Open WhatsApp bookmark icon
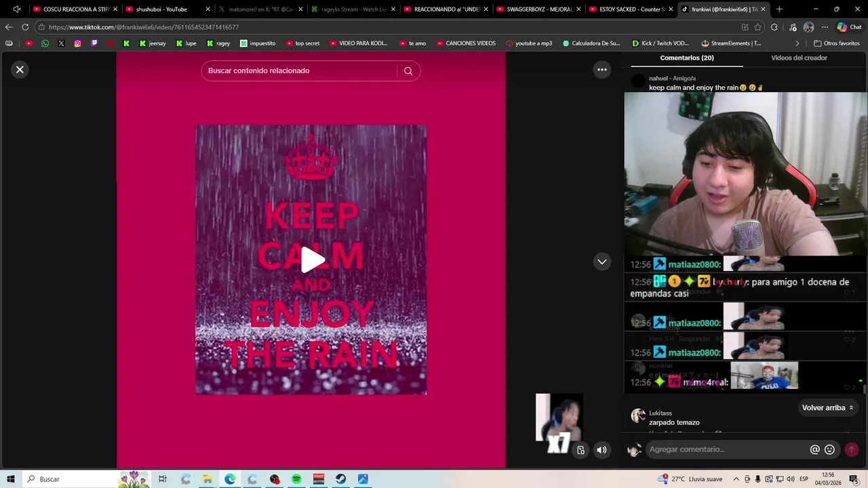This screenshot has width=868, height=488. coord(45,43)
